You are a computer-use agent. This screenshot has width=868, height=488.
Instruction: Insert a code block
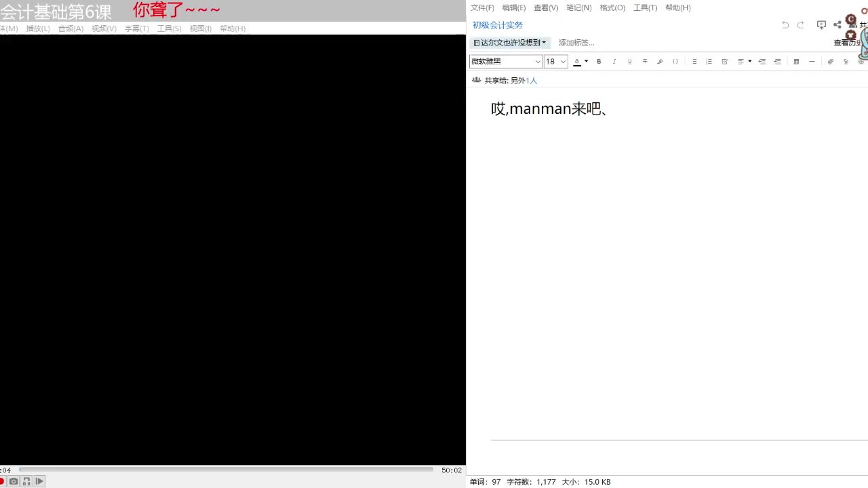[x=675, y=61]
